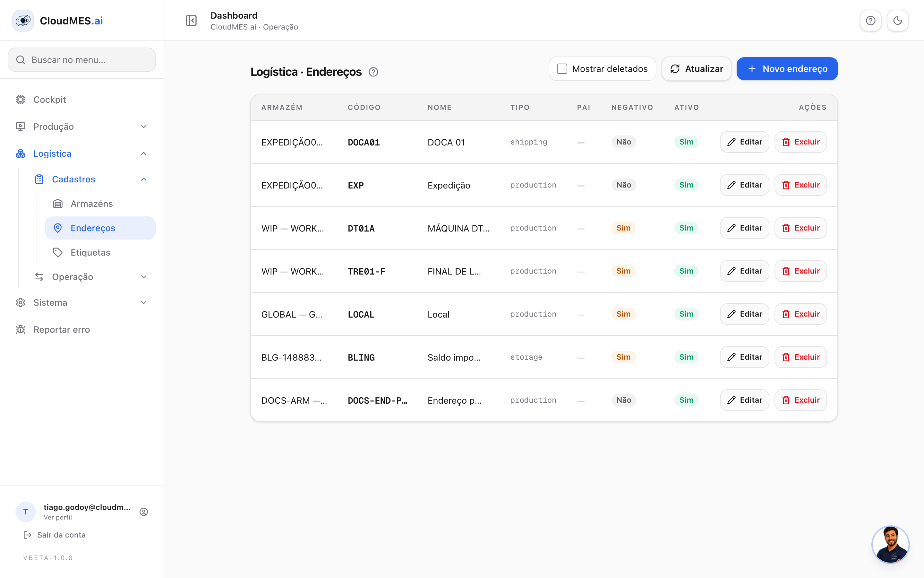Open the Armazéns menu item
Viewport: 924px width, 578px height.
tap(100, 204)
